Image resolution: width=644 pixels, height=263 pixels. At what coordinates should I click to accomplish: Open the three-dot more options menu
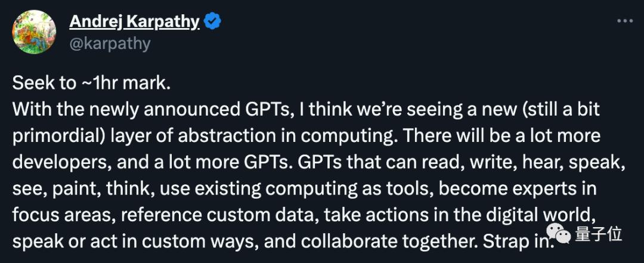(x=625, y=21)
